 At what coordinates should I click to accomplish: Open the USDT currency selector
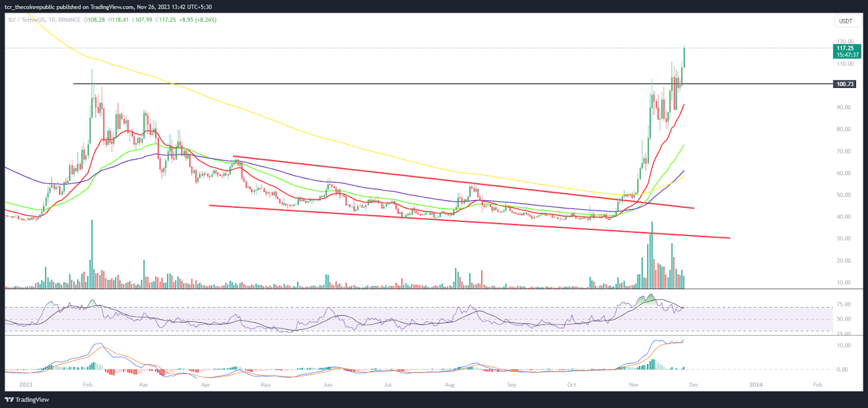coord(846,21)
